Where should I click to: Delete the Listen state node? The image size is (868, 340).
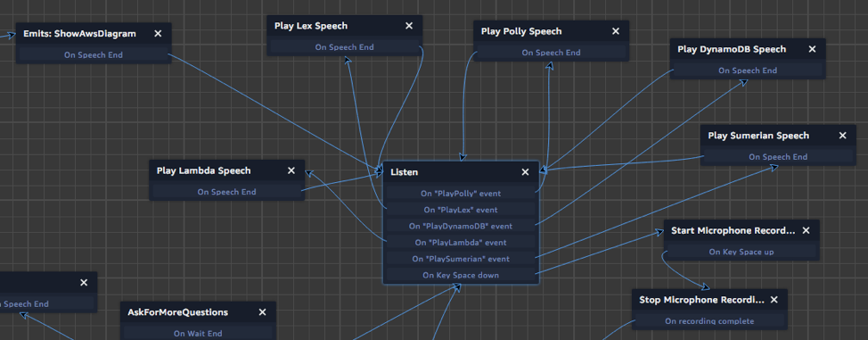pos(525,172)
